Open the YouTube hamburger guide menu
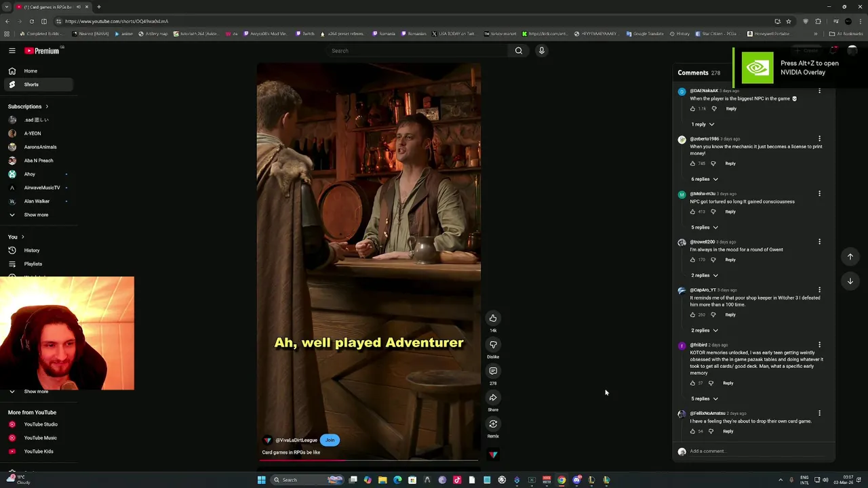Screen dimensions: 868x488 [x=12, y=51]
